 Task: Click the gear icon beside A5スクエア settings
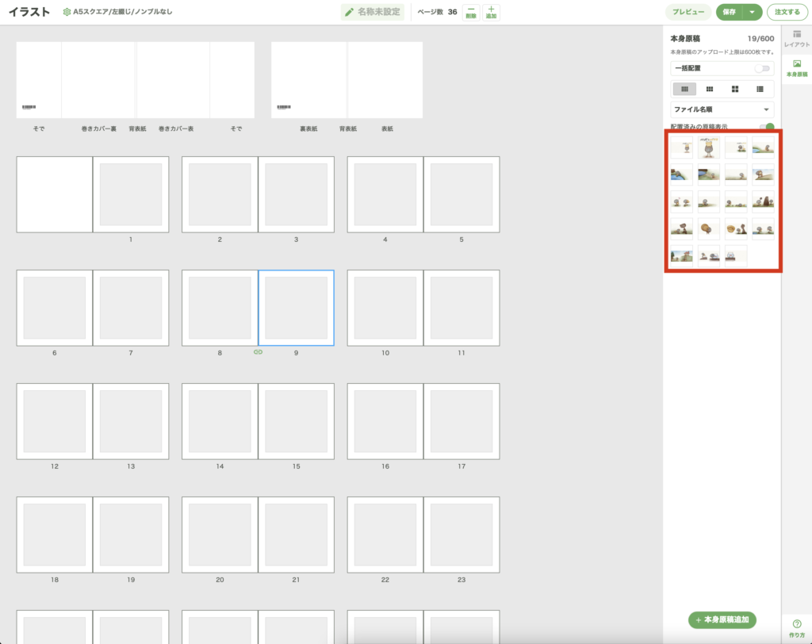(67, 12)
